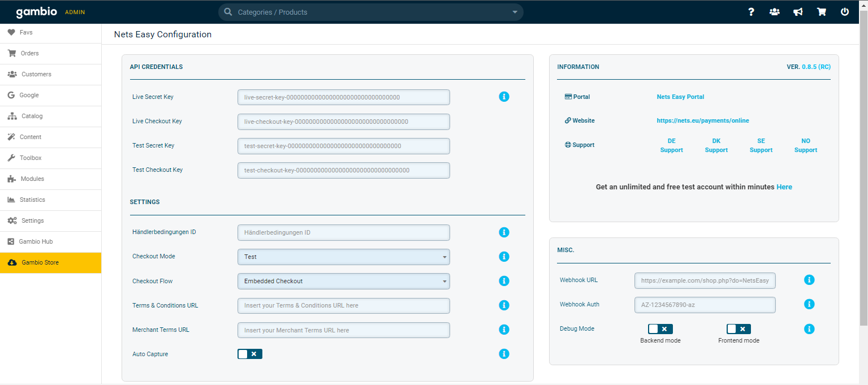Click the power logout icon

click(x=845, y=12)
